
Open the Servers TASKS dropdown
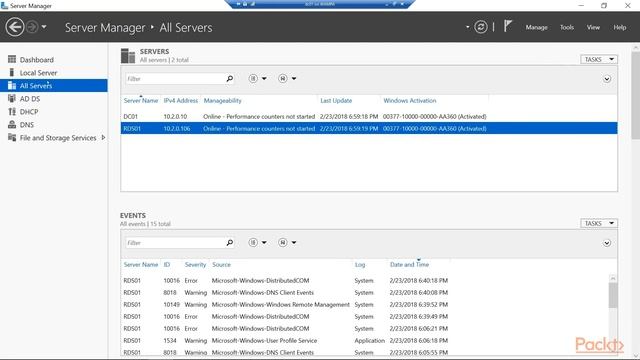[x=599, y=60]
